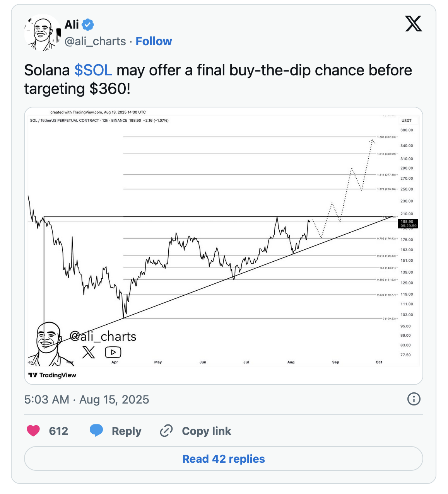Open the $SOL cashtag link
Screen dimensions: 448x494
tap(93, 70)
